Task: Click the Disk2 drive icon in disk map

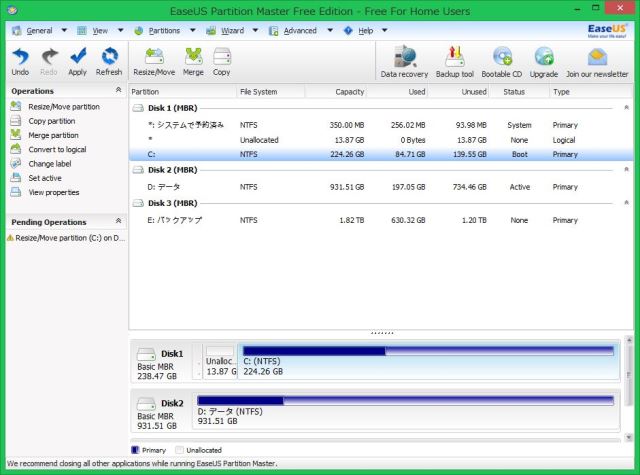Action: [x=146, y=404]
